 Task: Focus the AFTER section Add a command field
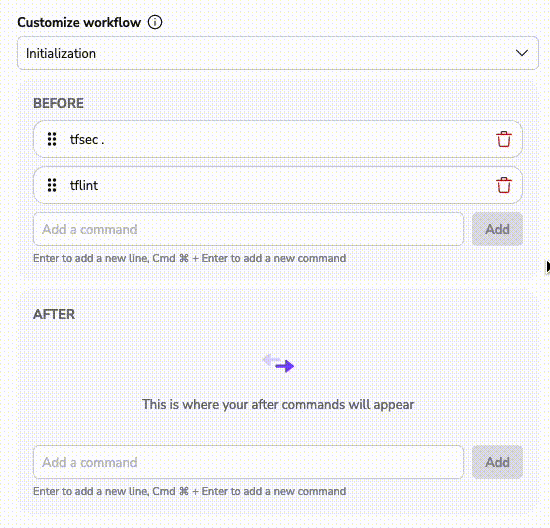[x=248, y=462]
